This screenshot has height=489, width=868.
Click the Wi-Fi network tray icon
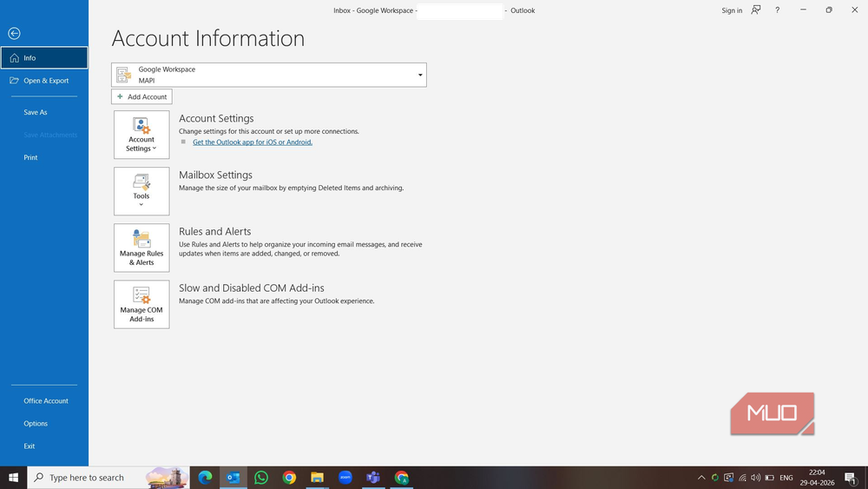(x=742, y=478)
